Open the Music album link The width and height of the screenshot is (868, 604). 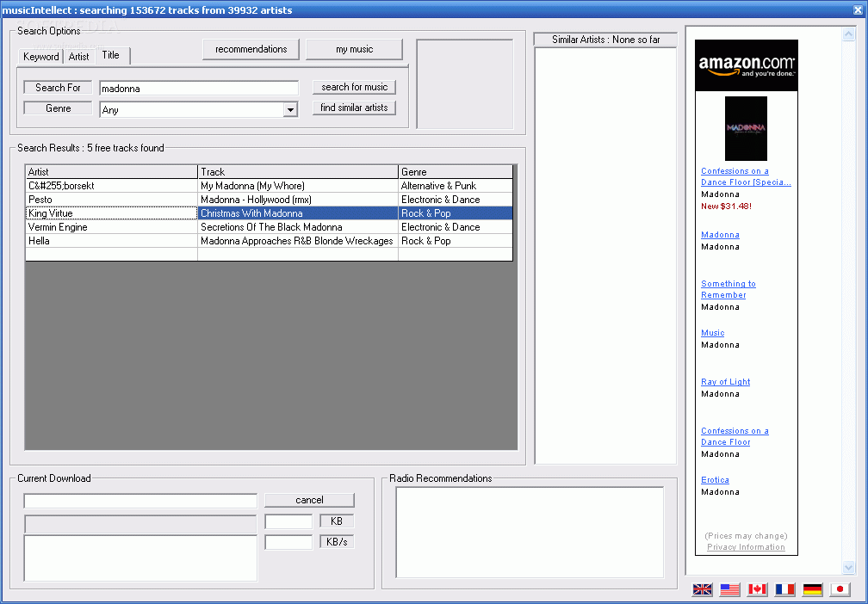[x=712, y=333]
